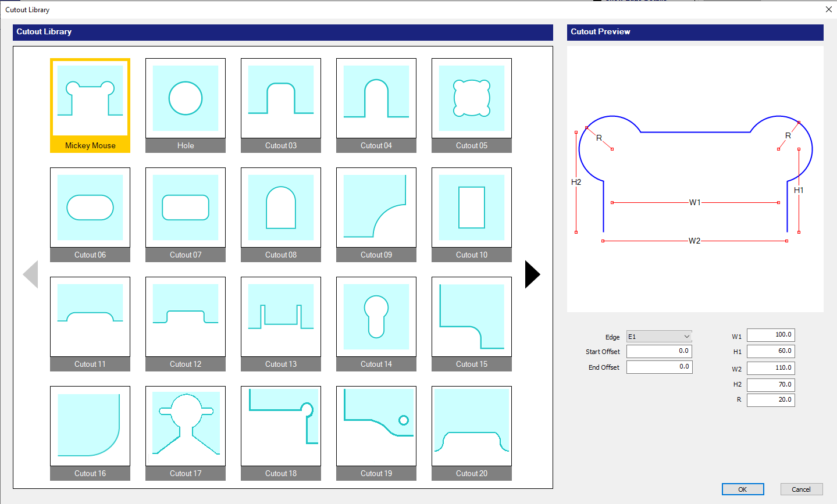Open the Edge dropdown
The image size is (837, 504).
(659, 337)
